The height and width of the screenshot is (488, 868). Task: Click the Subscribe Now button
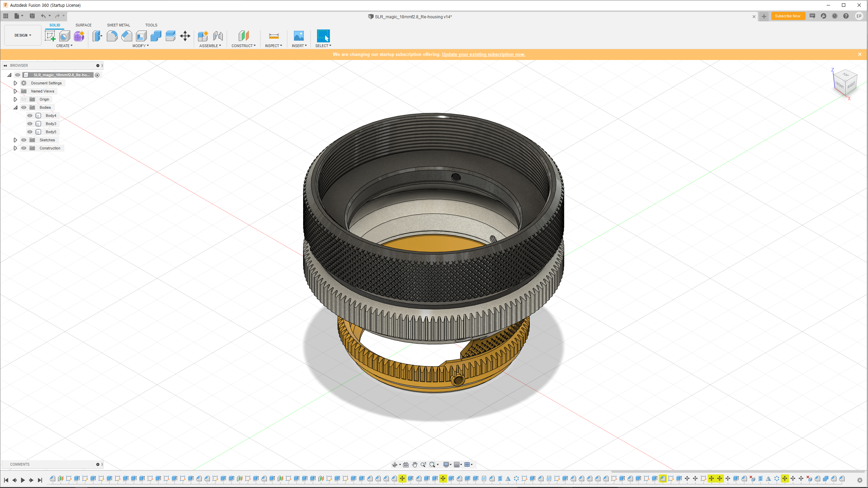coord(787,16)
